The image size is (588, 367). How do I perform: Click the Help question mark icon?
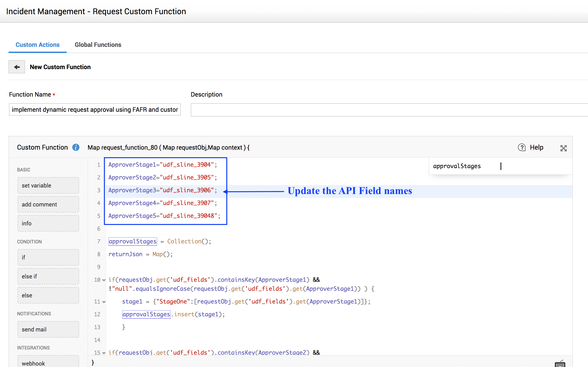[521, 147]
